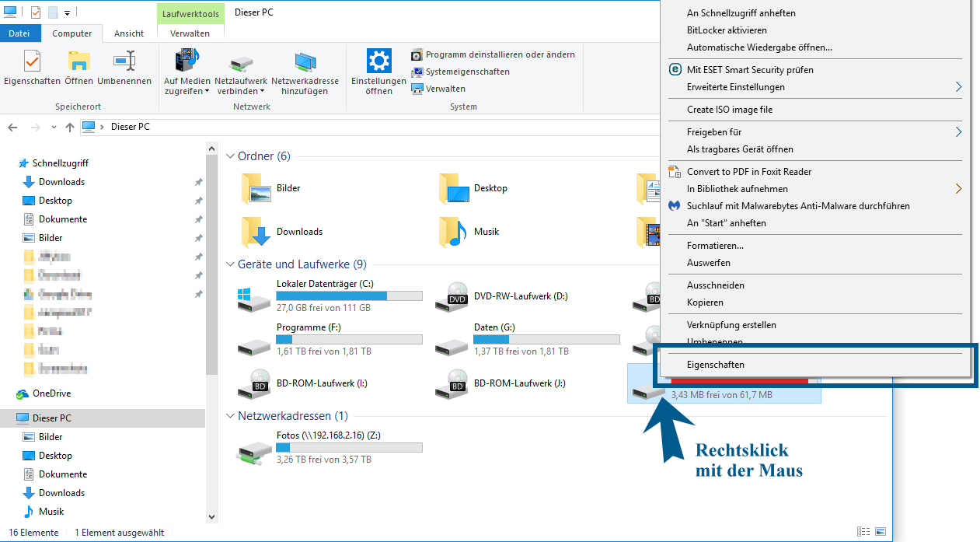Collapse the Ordner (6) group

click(230, 156)
